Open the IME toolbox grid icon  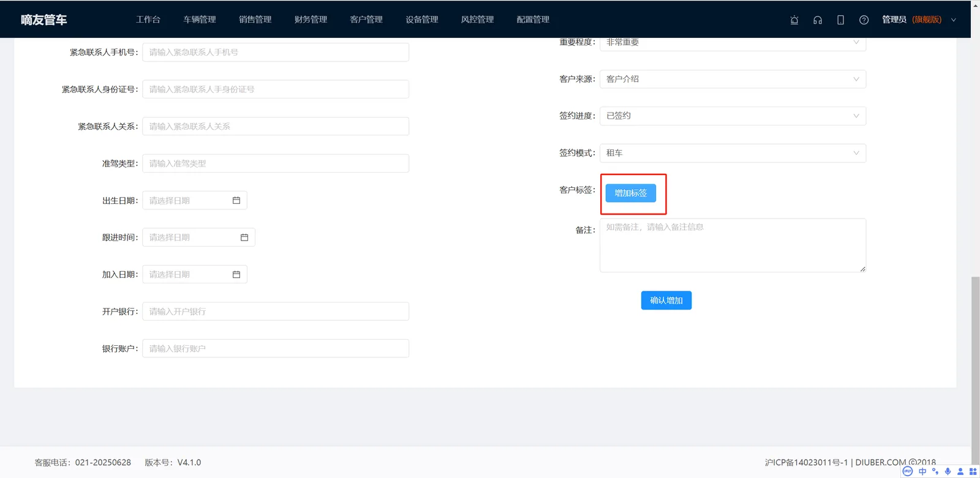(x=973, y=471)
